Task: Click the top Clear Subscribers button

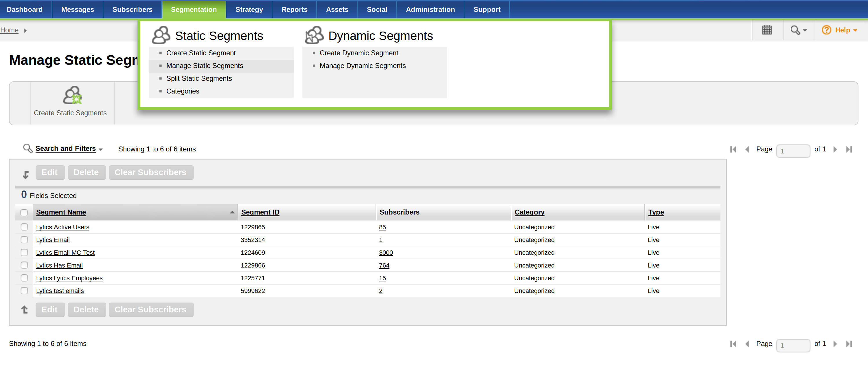Action: [x=151, y=172]
